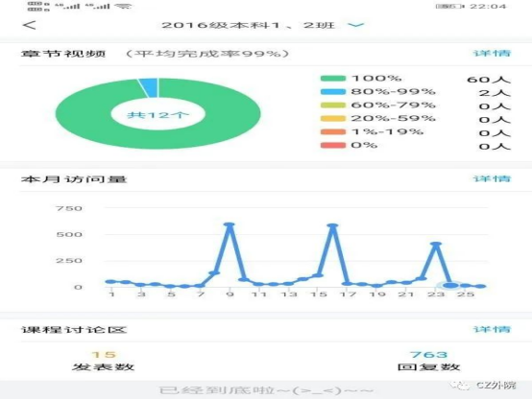Image resolution: width=532 pixels, height=399 pixels.
Task: Click the 共12个 donut chart center
Action: tap(158, 114)
